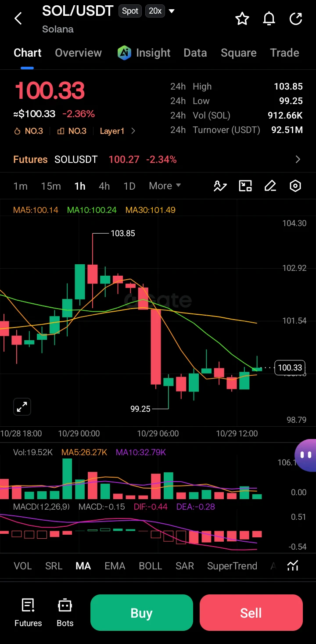Open indicator settings icon beside SuperTrend
Image resolution: width=316 pixels, height=644 pixels.
coord(293,566)
